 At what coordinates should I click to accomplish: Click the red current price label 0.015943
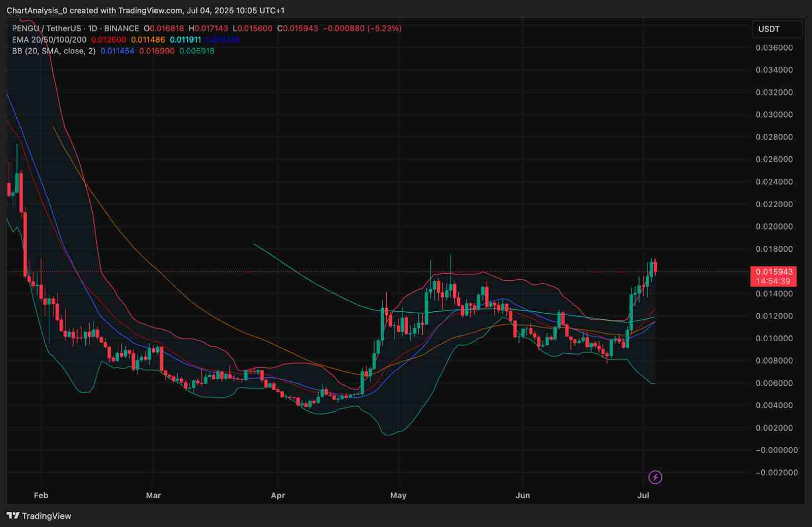click(x=773, y=272)
